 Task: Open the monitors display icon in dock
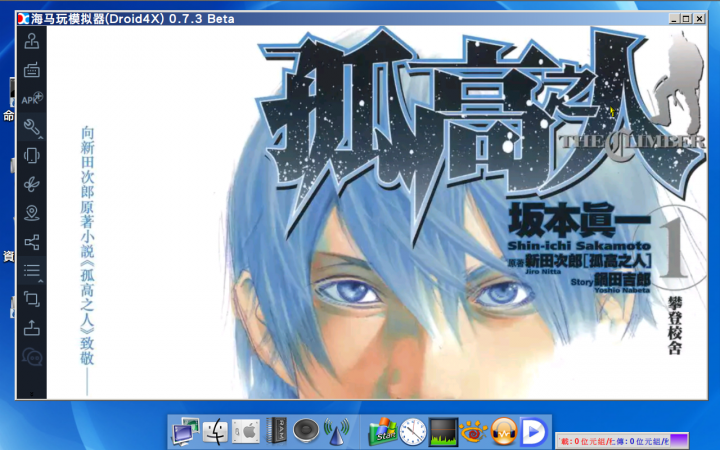[185, 432]
